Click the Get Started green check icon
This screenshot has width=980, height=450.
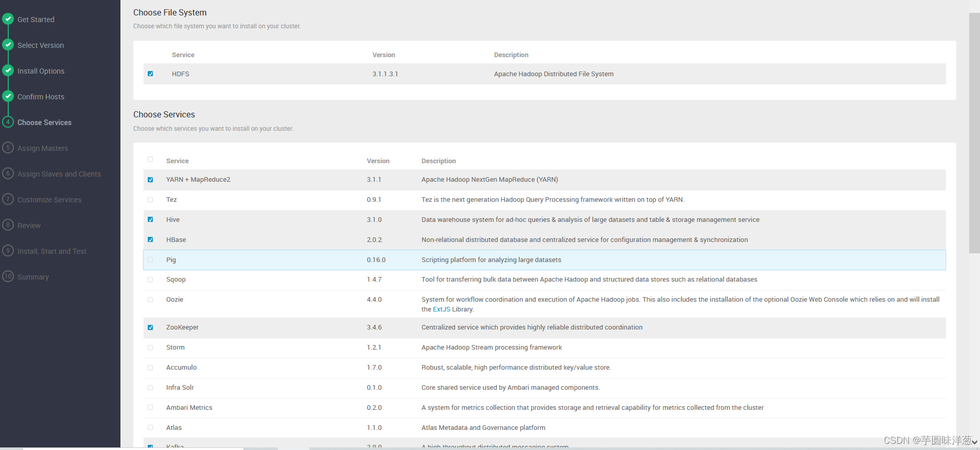coord(8,19)
